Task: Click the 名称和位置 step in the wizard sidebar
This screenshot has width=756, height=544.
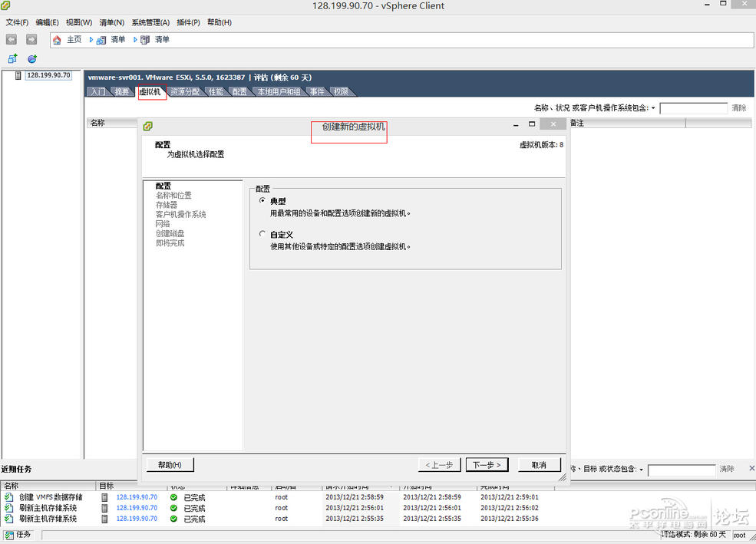Action: (173, 195)
